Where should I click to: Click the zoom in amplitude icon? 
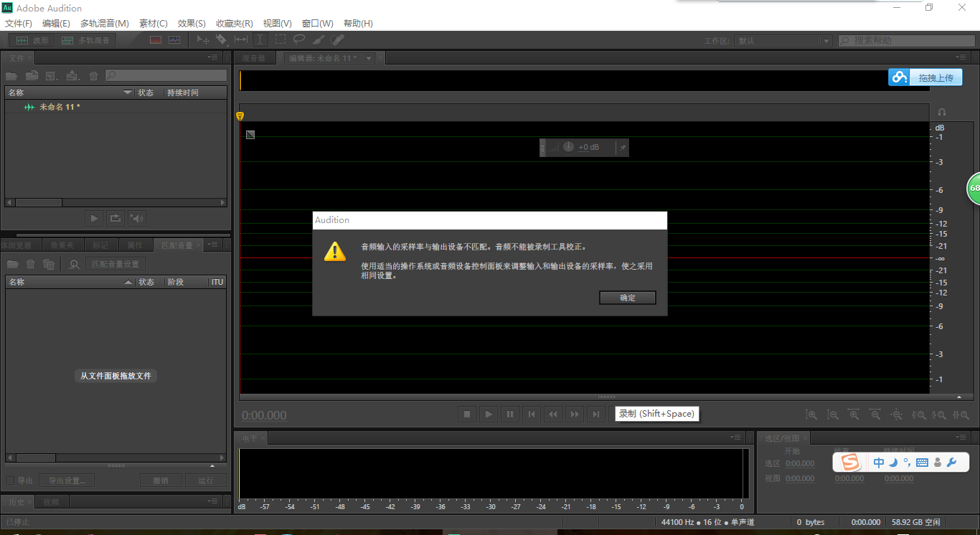(x=811, y=415)
